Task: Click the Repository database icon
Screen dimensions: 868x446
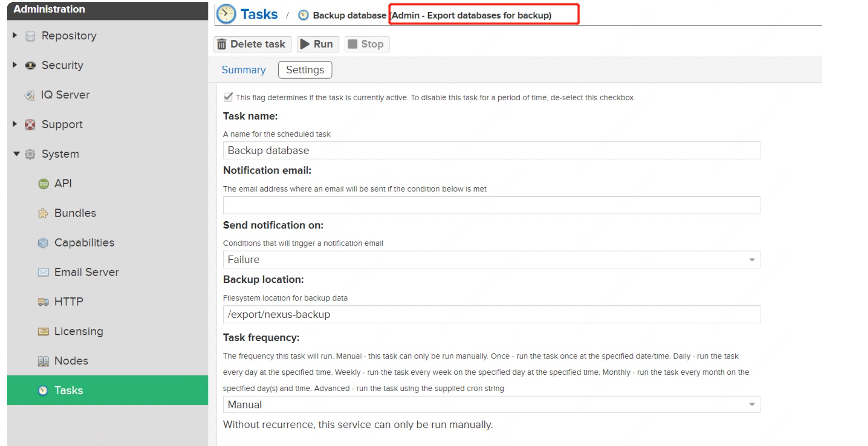Action: coord(30,36)
